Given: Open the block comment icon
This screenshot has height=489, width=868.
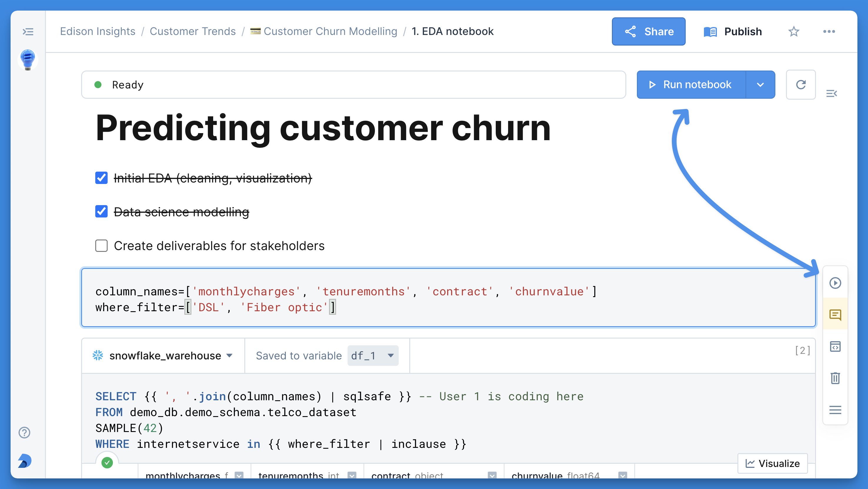Looking at the screenshot, I should coord(835,314).
